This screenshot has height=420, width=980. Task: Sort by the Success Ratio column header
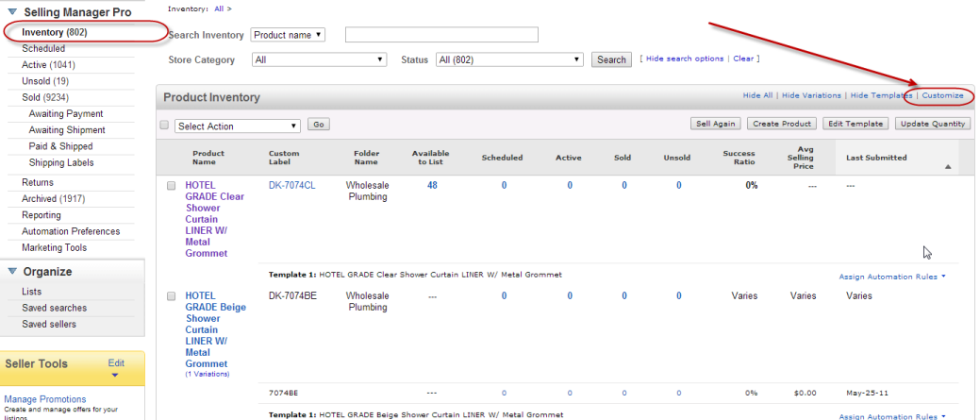coord(739,158)
